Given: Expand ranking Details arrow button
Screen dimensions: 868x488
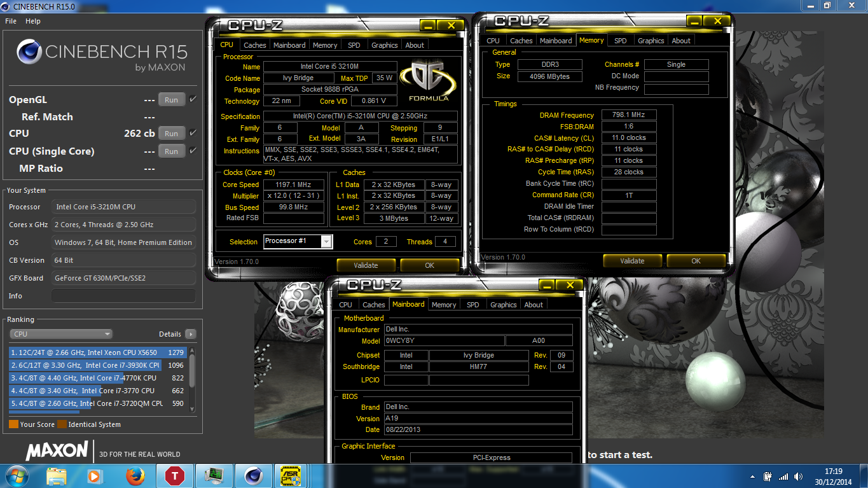Looking at the screenshot, I should pyautogui.click(x=190, y=334).
